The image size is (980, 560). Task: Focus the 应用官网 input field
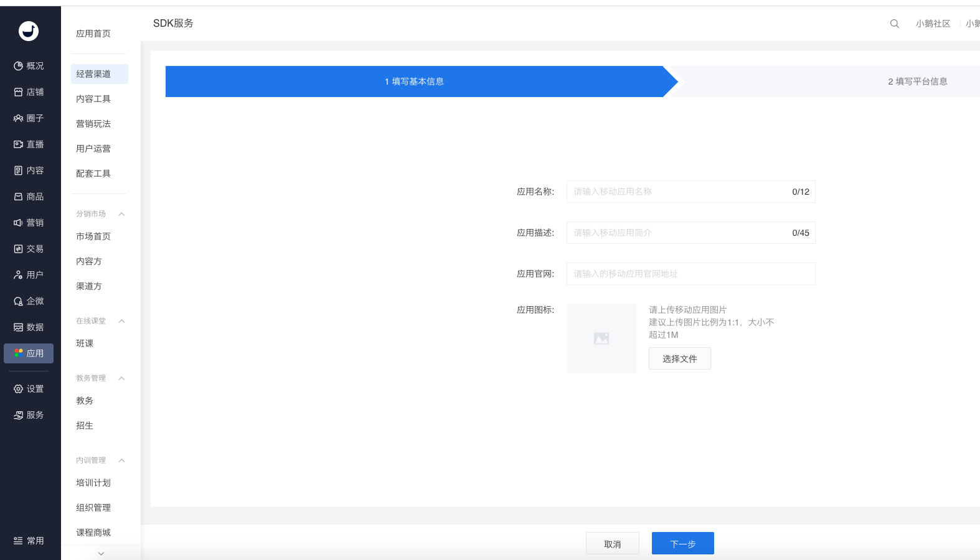point(691,274)
